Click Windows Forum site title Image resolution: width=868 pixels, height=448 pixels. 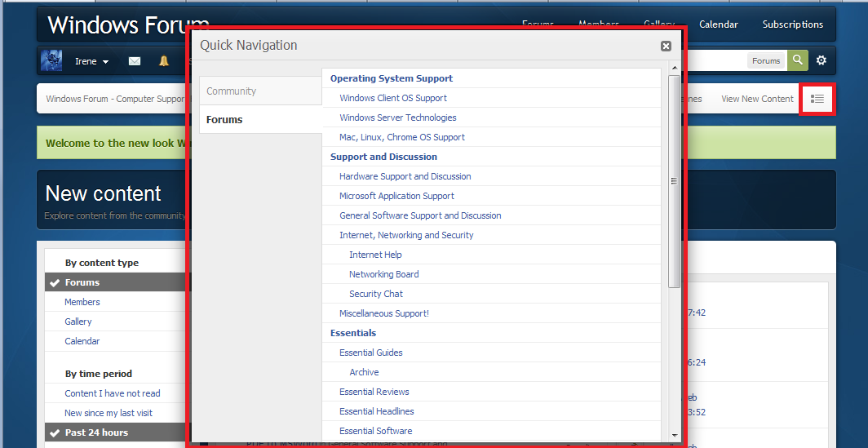point(128,25)
